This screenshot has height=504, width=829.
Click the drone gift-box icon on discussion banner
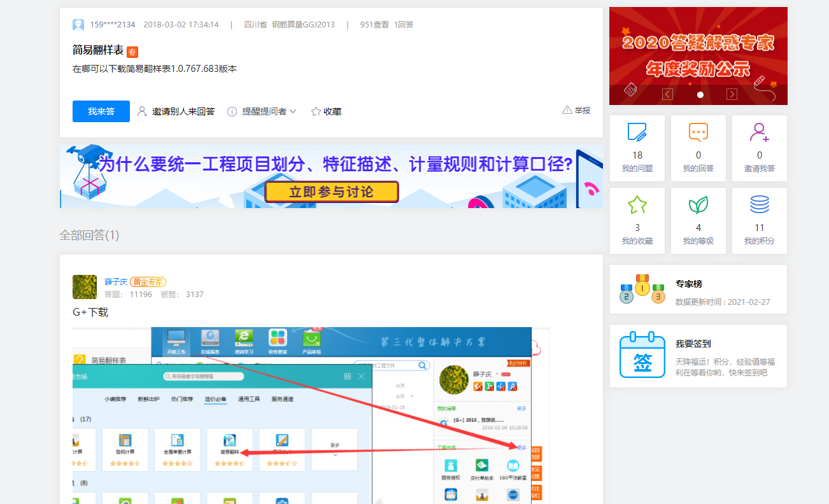[89, 172]
